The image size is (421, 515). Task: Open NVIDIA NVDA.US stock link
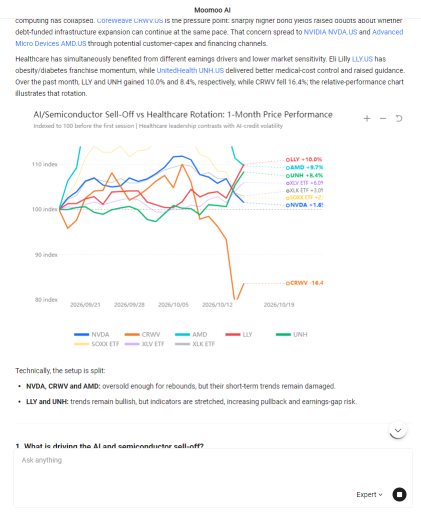pyautogui.click(x=330, y=32)
